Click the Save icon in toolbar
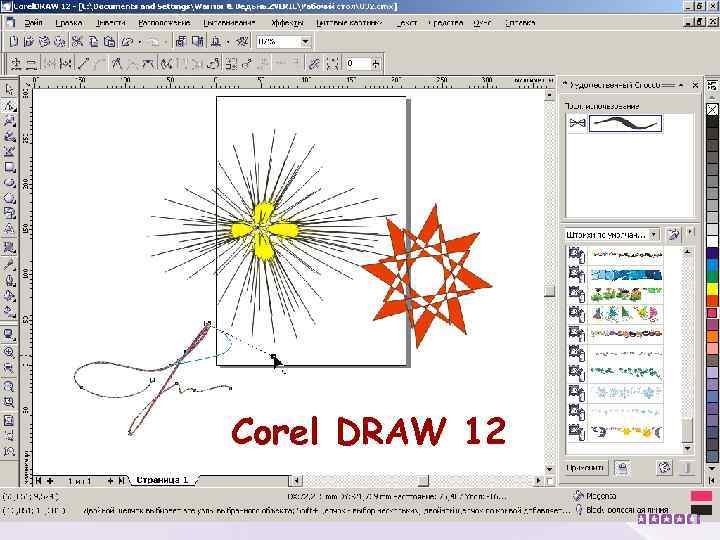This screenshot has height=540, width=720. [45, 42]
